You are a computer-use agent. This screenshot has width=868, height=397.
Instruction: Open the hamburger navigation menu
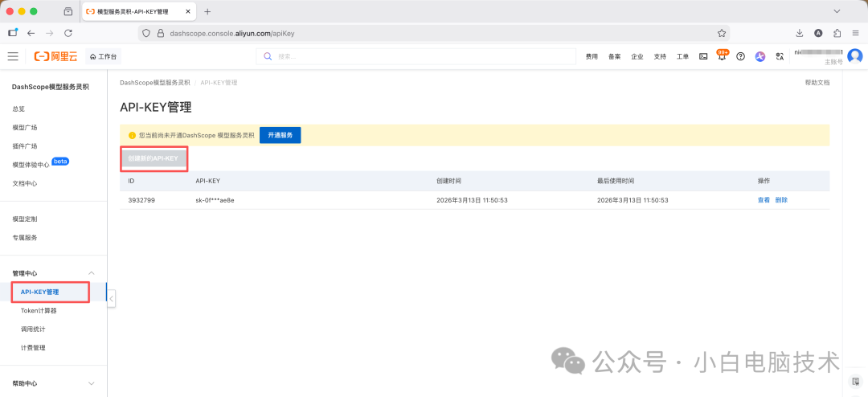click(x=13, y=56)
